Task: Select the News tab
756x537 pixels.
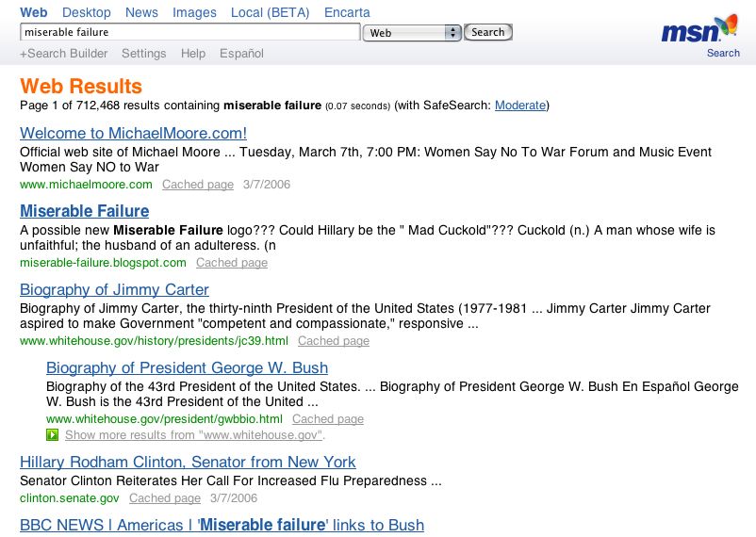Action: pyautogui.click(x=141, y=12)
